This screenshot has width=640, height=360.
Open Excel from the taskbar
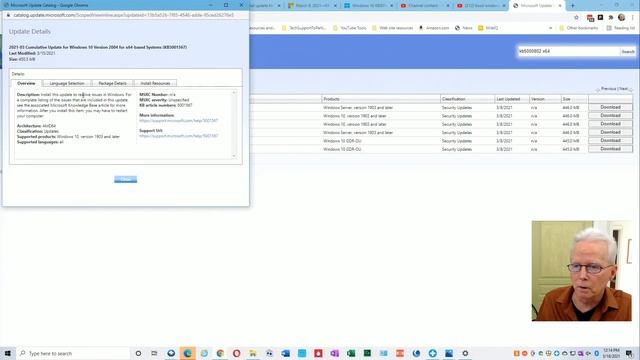(351, 353)
